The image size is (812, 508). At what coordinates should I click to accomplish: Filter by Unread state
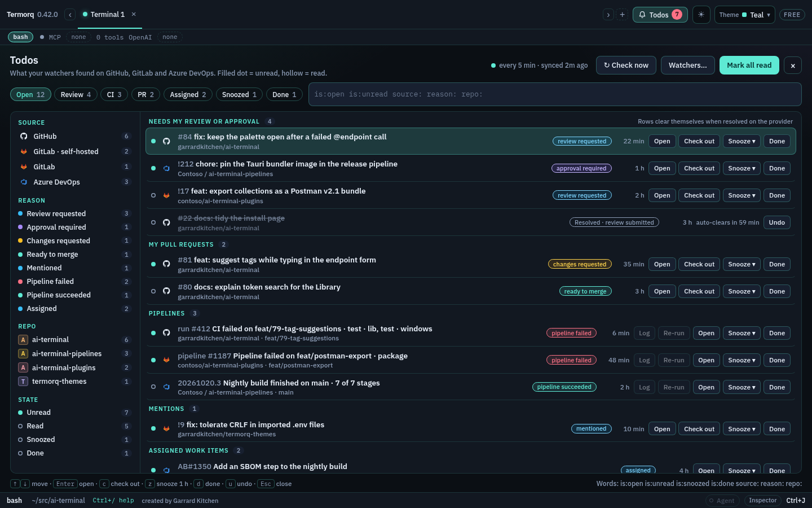pos(75,413)
